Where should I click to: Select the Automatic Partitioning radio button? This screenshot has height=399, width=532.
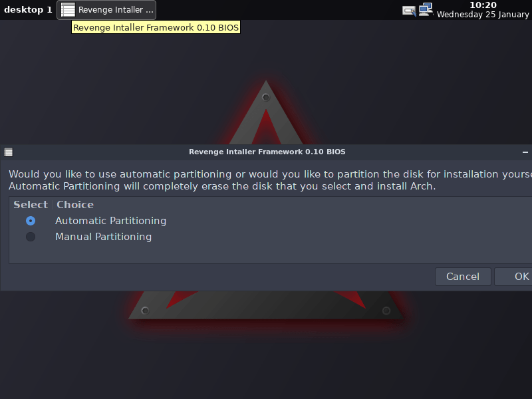[x=31, y=221]
